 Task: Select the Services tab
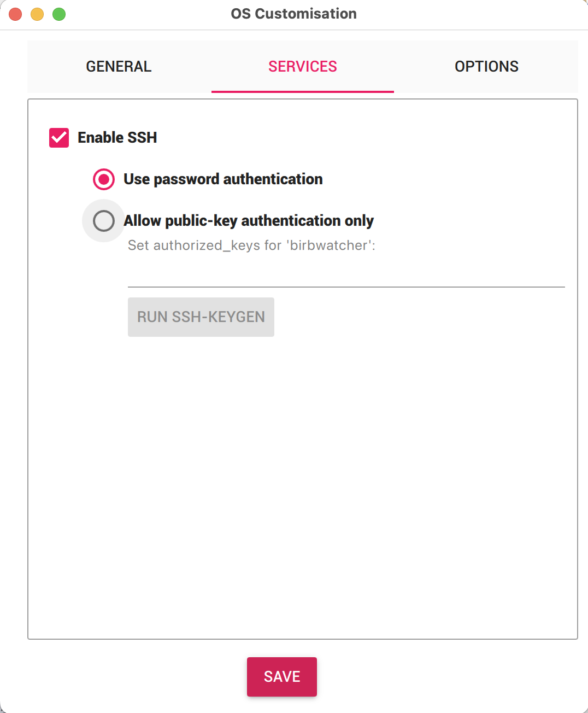pos(303,67)
